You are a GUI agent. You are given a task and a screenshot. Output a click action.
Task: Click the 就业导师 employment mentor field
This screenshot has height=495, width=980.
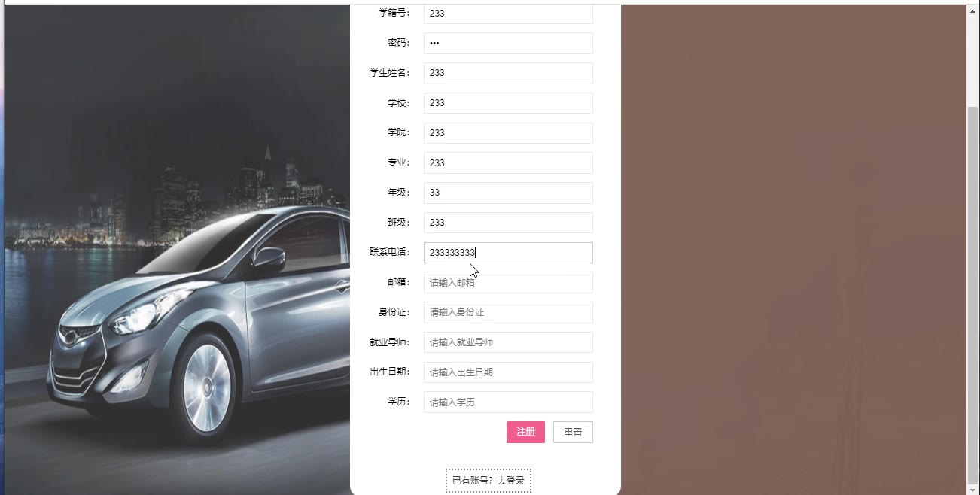(x=508, y=342)
